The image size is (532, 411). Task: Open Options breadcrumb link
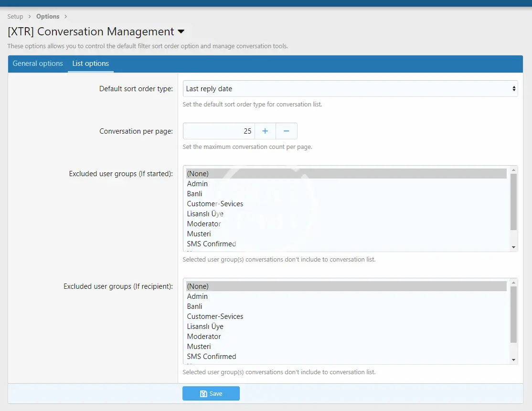click(x=48, y=17)
